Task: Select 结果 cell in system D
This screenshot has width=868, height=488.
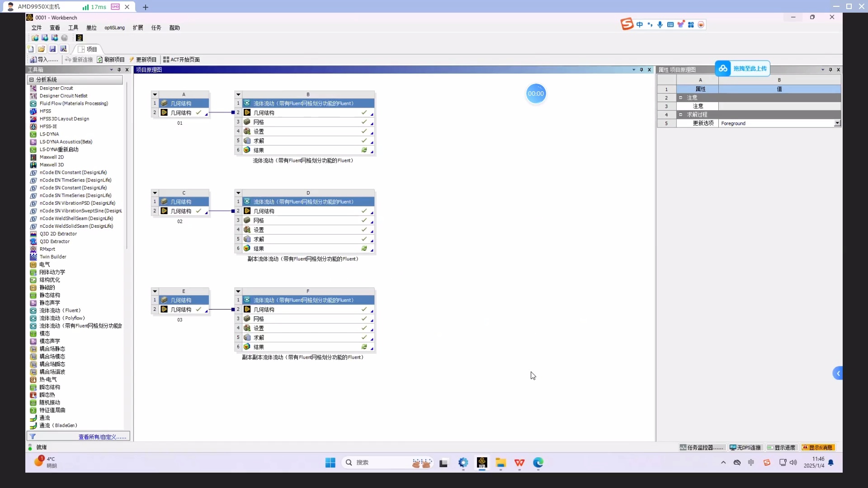Action: pos(259,249)
